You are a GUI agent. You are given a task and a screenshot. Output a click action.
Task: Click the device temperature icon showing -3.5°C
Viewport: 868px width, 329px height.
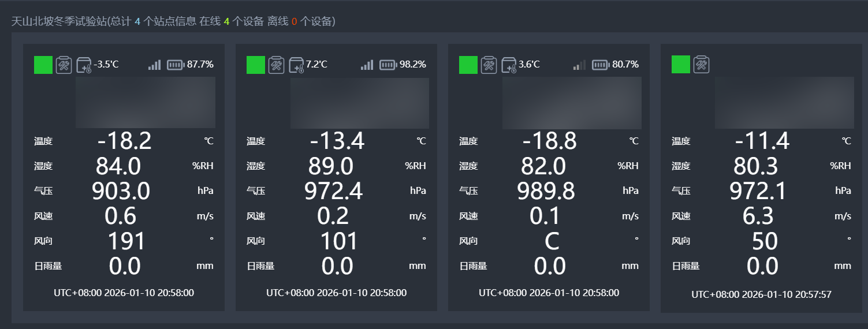coord(84,65)
